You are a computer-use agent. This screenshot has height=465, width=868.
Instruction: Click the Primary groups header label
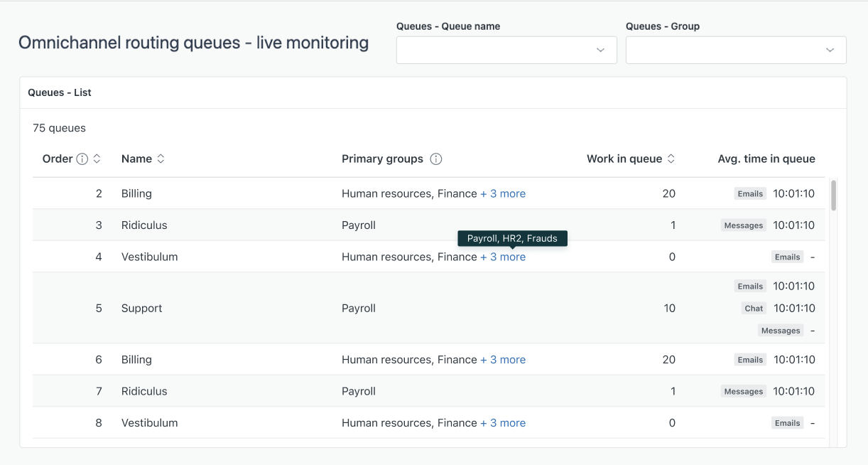pyautogui.click(x=382, y=159)
